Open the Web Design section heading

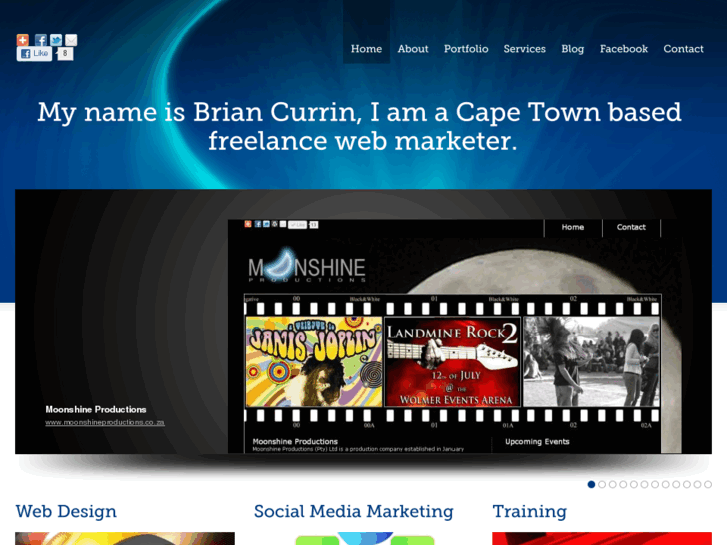click(x=66, y=511)
